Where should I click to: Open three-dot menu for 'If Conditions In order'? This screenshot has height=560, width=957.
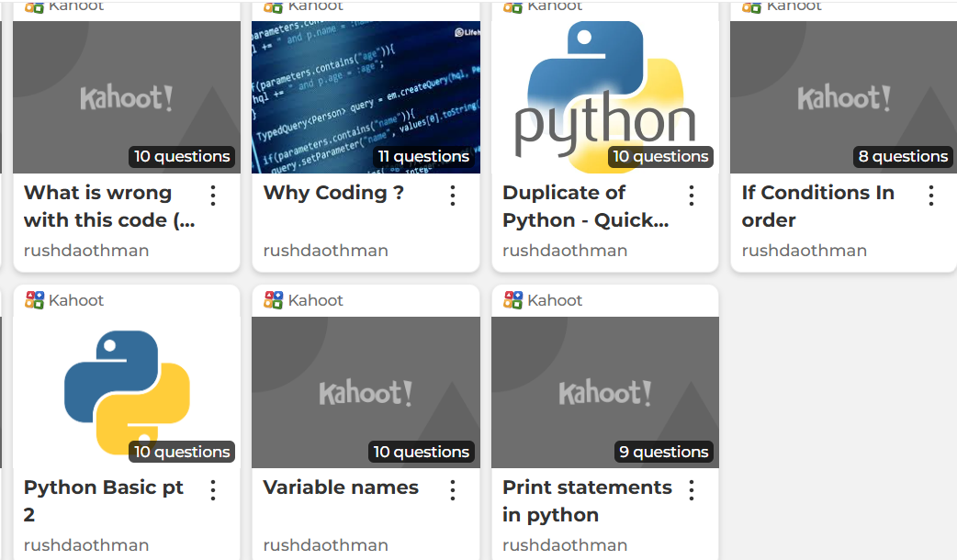930,196
